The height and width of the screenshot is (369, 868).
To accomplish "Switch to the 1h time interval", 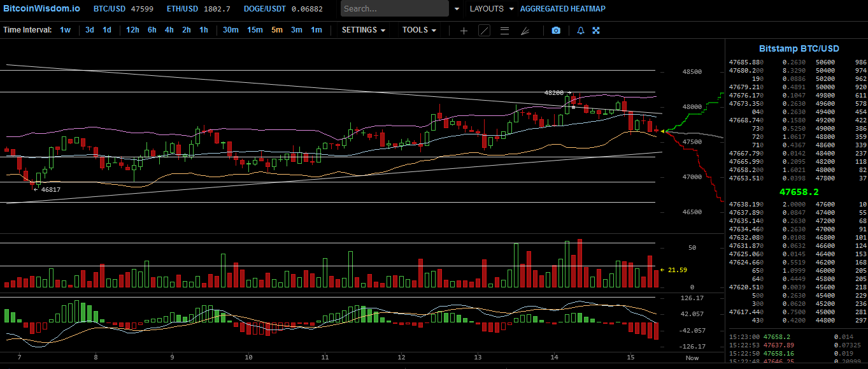I will [x=203, y=30].
